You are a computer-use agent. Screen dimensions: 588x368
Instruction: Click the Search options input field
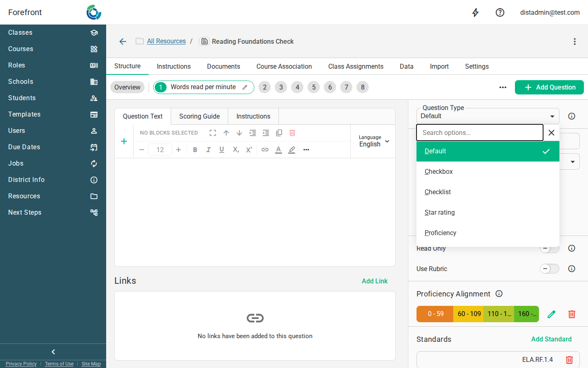point(479,132)
